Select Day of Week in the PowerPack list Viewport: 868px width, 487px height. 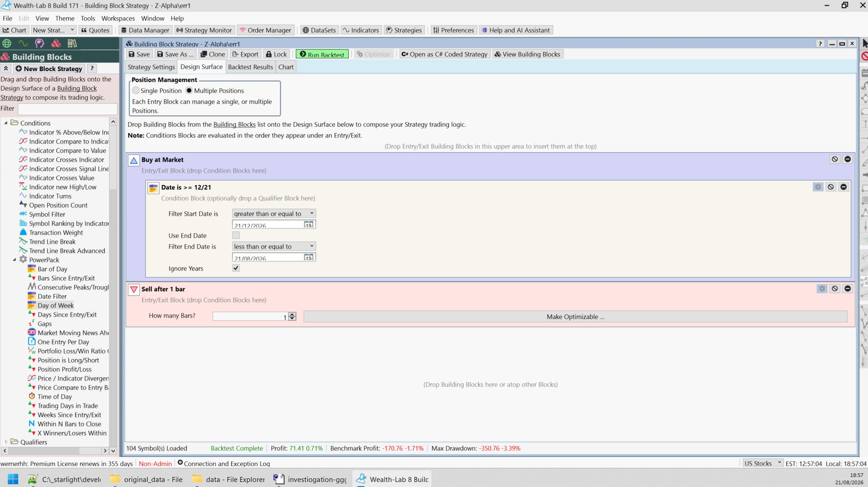(x=56, y=305)
